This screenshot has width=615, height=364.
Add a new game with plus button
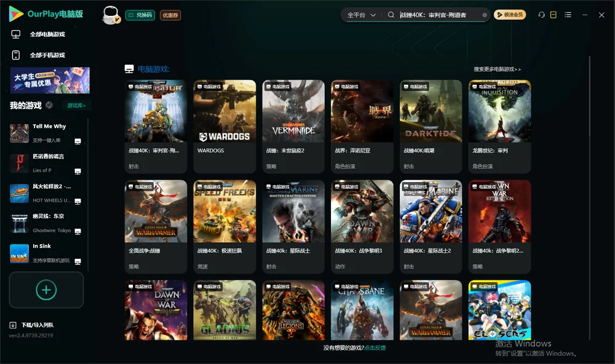coord(46,290)
